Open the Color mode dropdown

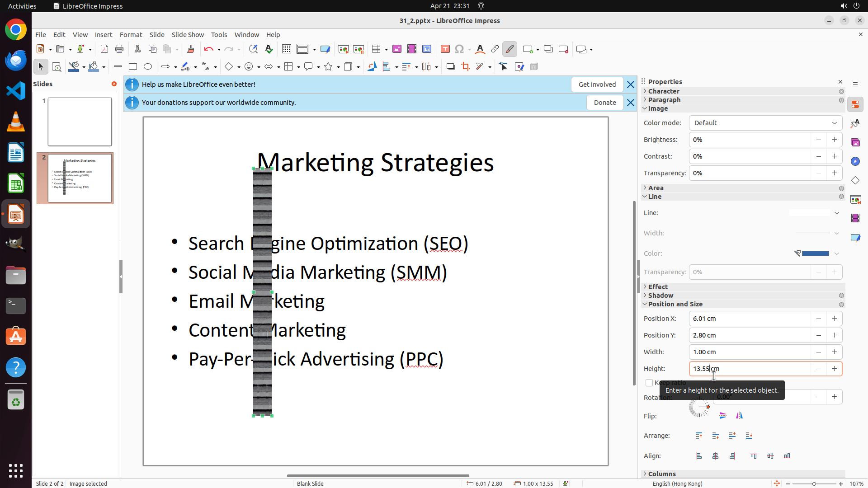765,123
